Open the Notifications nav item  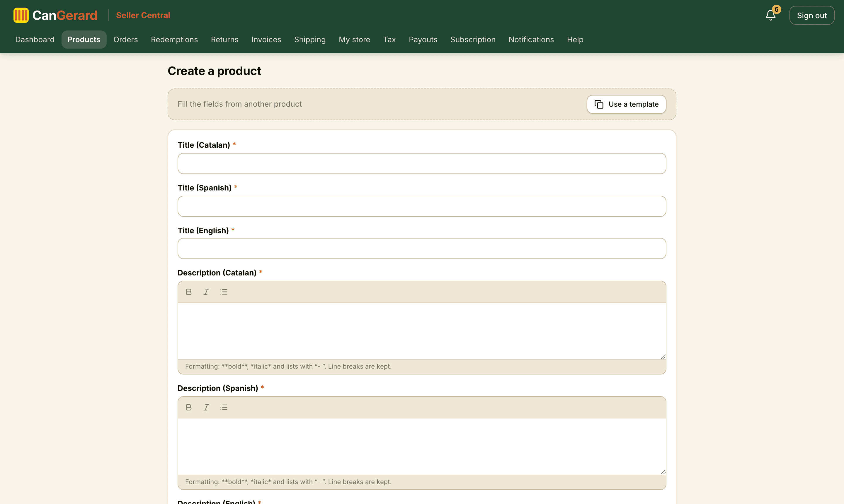pos(531,39)
